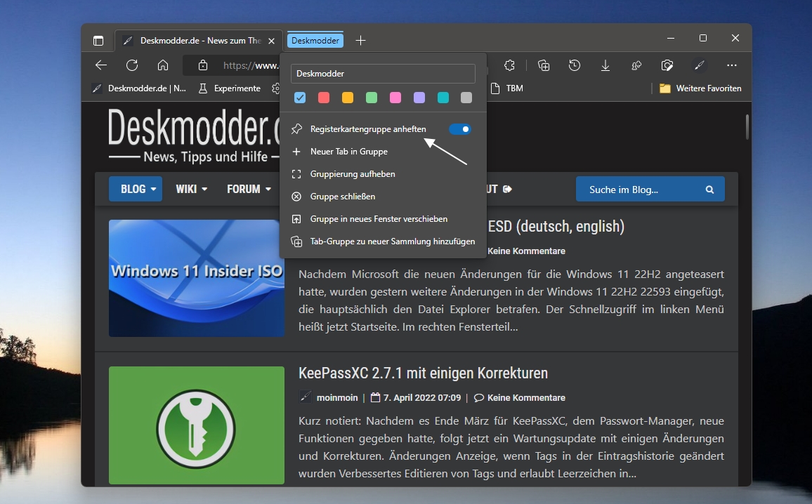The image size is (812, 504).
Task: Click the address bar URL text
Action: (x=251, y=65)
